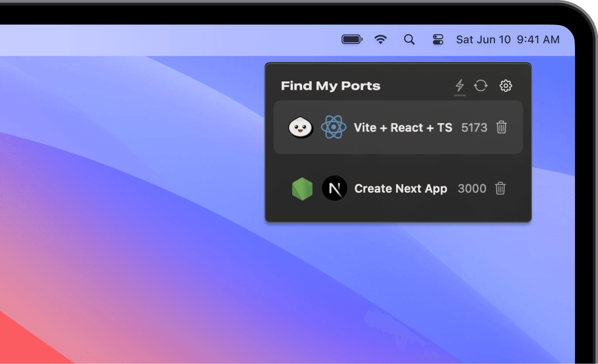Refresh the detected ports list

481,85
